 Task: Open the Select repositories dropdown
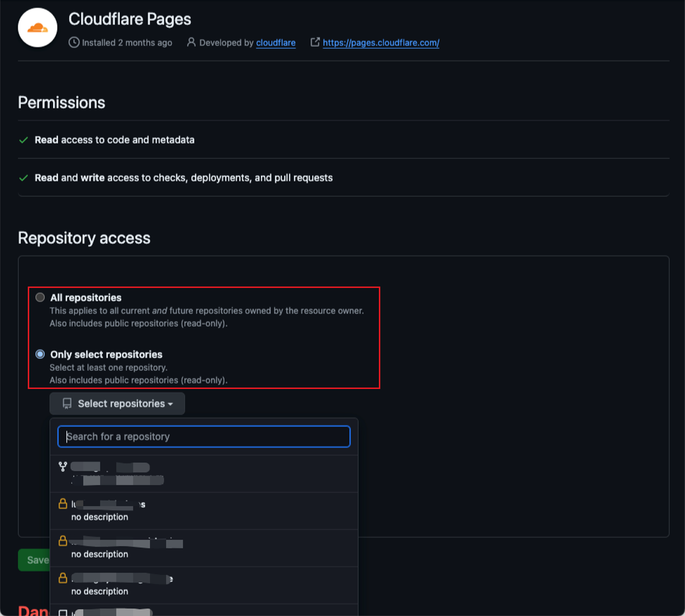[x=117, y=403]
